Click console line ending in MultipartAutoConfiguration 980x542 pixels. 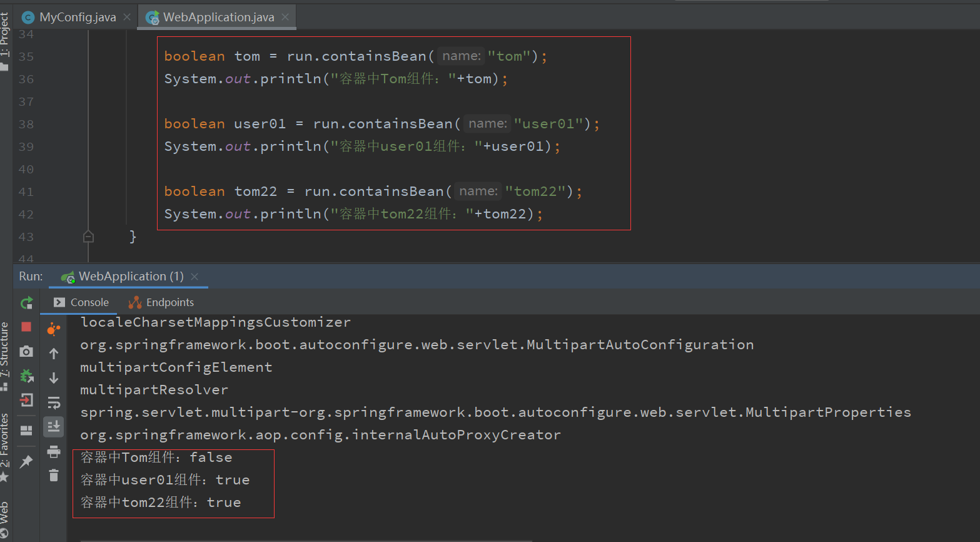click(417, 345)
